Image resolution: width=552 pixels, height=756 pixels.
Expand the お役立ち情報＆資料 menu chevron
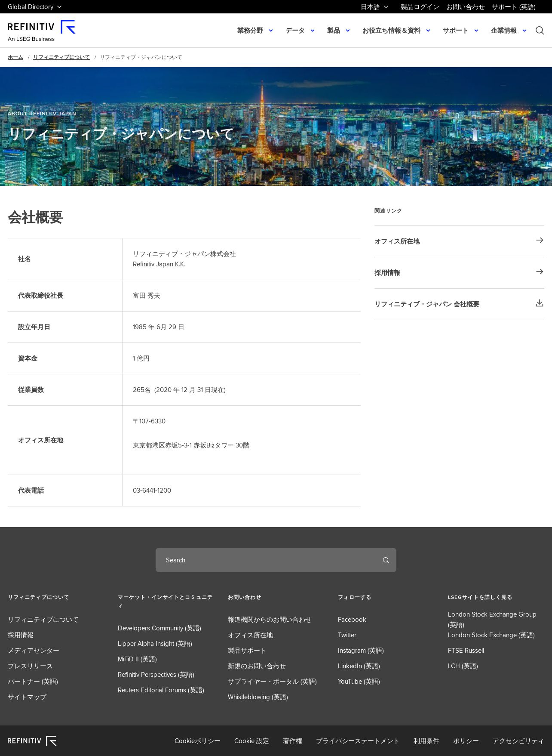[x=428, y=31]
